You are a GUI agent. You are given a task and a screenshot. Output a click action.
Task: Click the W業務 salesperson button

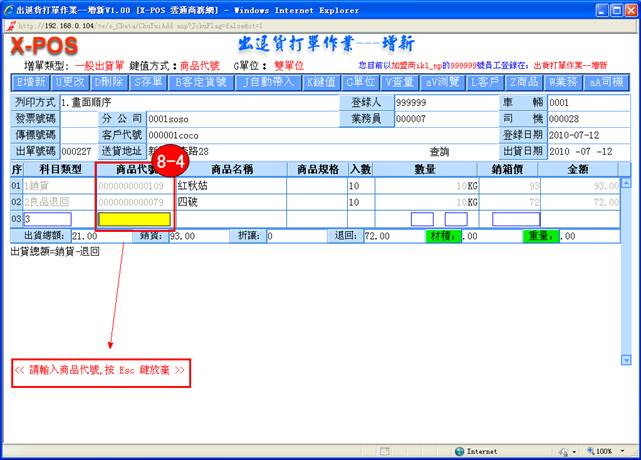tap(568, 82)
